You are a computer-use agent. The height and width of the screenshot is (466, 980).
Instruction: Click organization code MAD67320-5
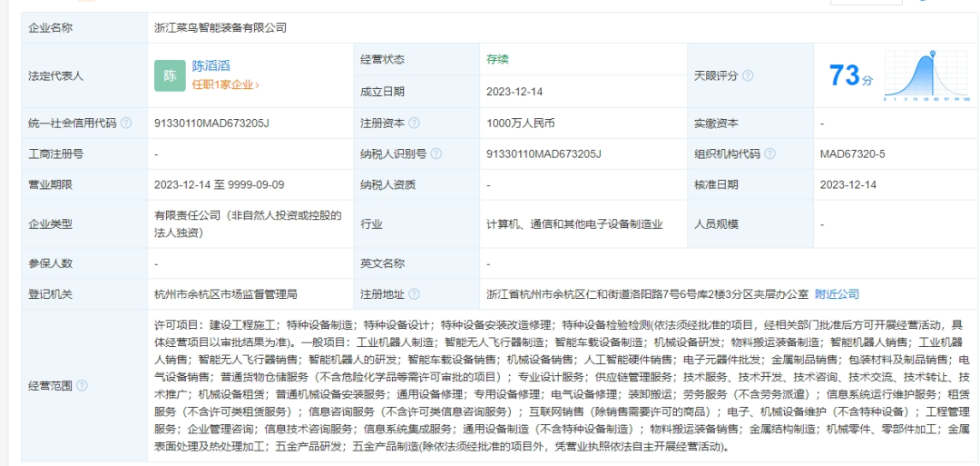(x=852, y=154)
